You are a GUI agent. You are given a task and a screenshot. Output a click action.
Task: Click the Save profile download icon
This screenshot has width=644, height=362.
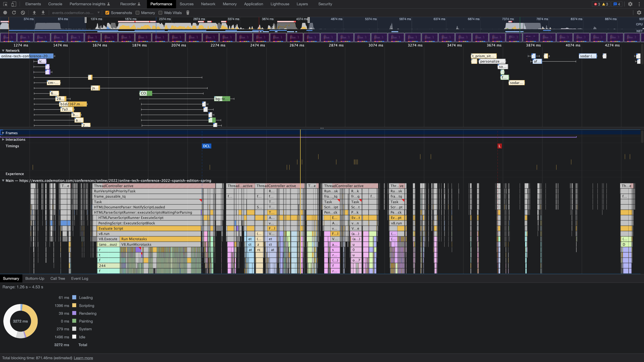click(x=43, y=13)
